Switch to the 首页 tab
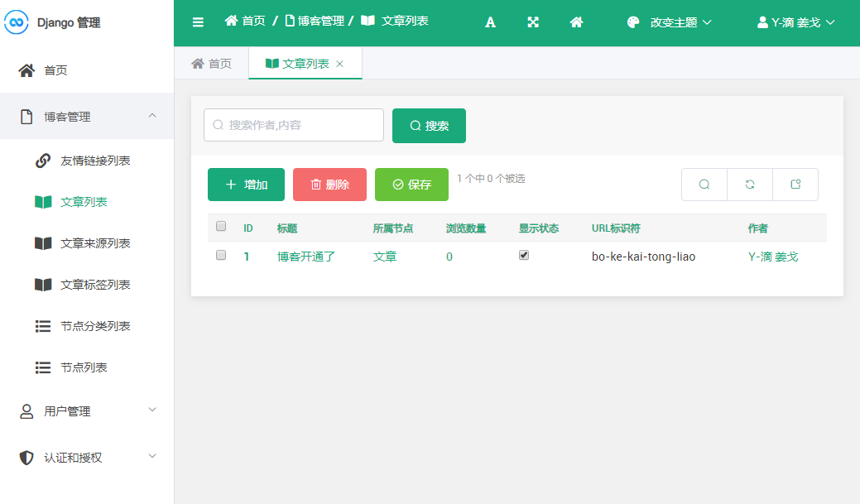Image resolution: width=860 pixels, height=504 pixels. click(x=212, y=64)
